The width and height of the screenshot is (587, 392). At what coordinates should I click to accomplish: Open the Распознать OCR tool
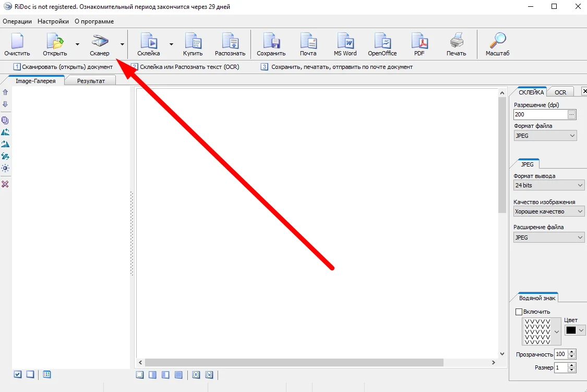coord(230,44)
